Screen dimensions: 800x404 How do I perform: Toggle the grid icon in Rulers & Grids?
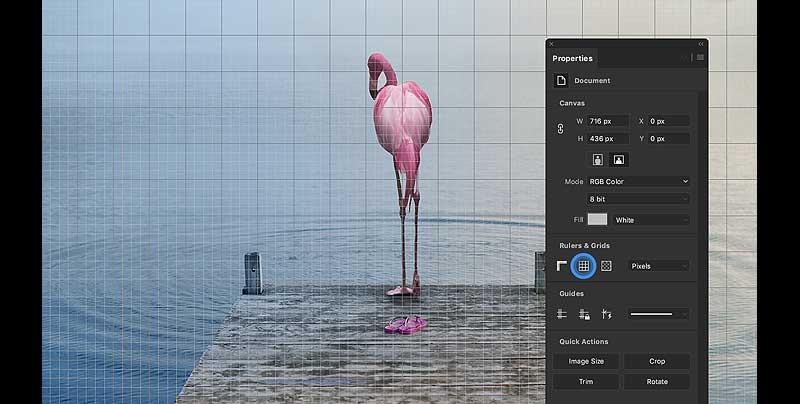pyautogui.click(x=584, y=266)
